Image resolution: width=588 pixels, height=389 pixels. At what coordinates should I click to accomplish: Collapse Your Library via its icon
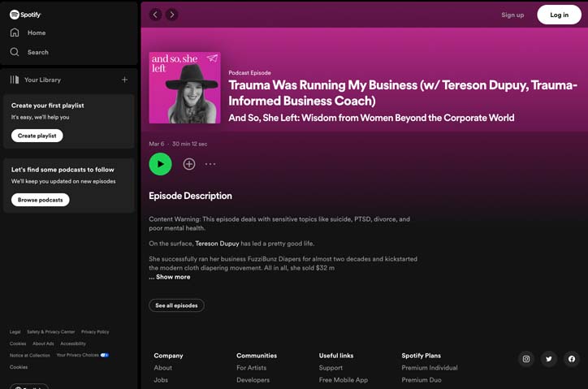15,80
